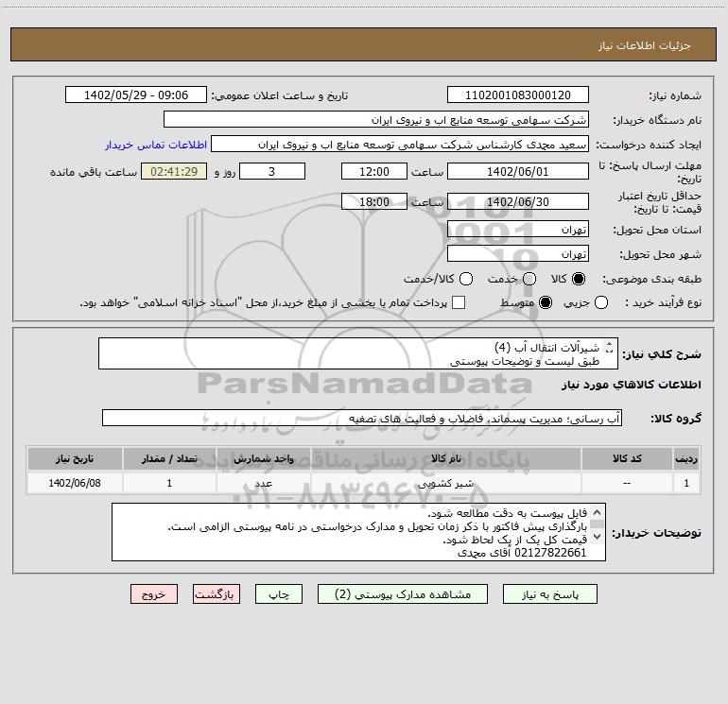Image resolution: width=728 pixels, height=704 pixels.
Task: Click the ایجاد کننده درخواست field
Action: [400, 145]
